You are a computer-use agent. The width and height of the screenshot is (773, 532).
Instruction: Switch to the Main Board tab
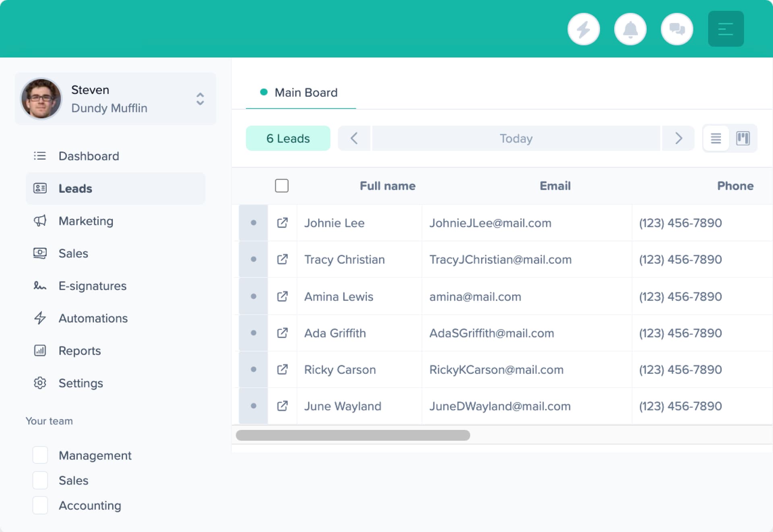pos(306,93)
